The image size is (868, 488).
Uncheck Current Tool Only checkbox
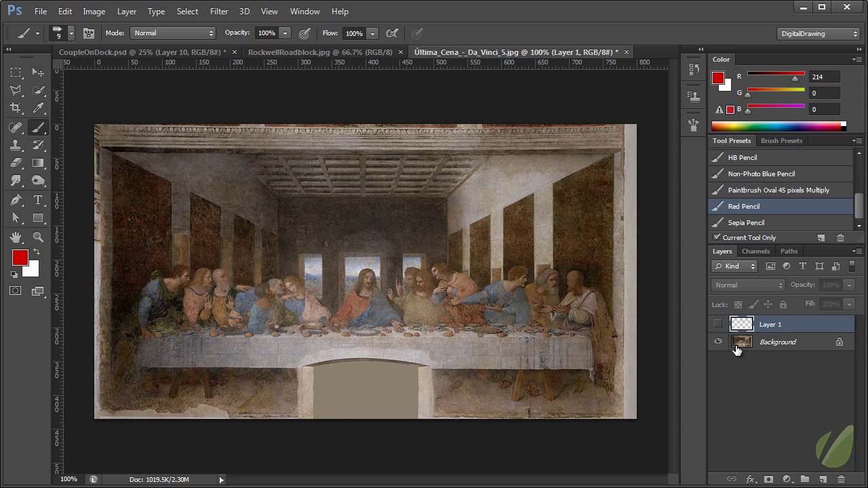pos(717,237)
